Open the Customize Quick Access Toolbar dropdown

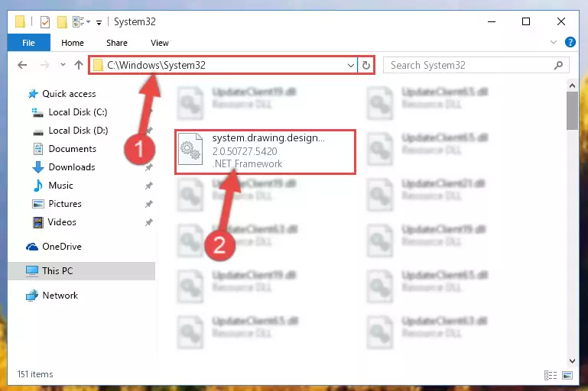pos(99,23)
